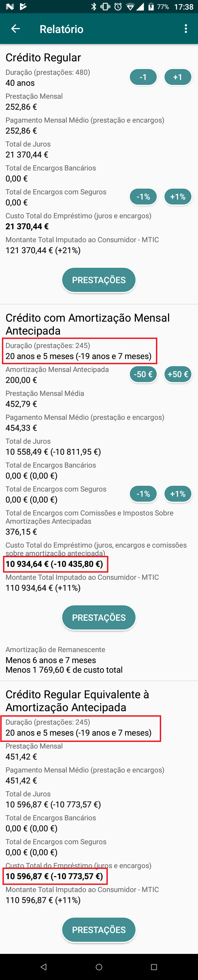The image size is (198, 980).
Task: Open recent apps with the square button
Action: tap(154, 967)
